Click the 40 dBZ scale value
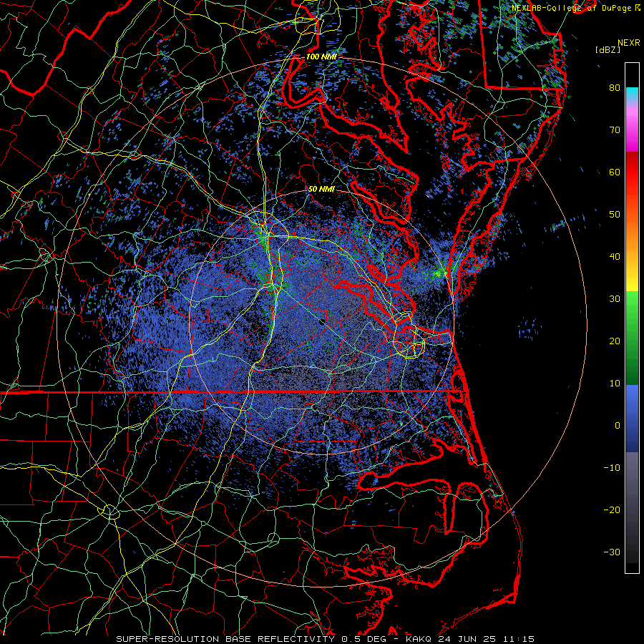 (615, 257)
